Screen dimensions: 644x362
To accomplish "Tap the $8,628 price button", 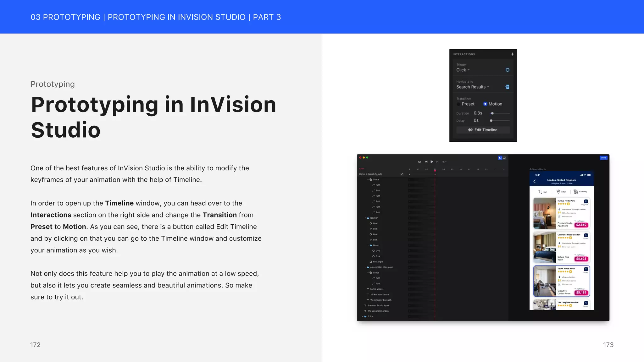I will coord(581,259).
